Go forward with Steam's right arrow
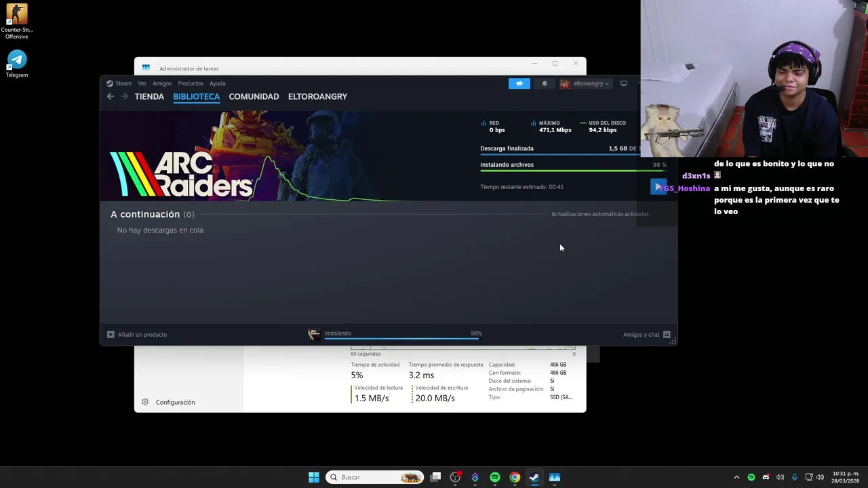This screenshot has width=868, height=488. point(124,96)
